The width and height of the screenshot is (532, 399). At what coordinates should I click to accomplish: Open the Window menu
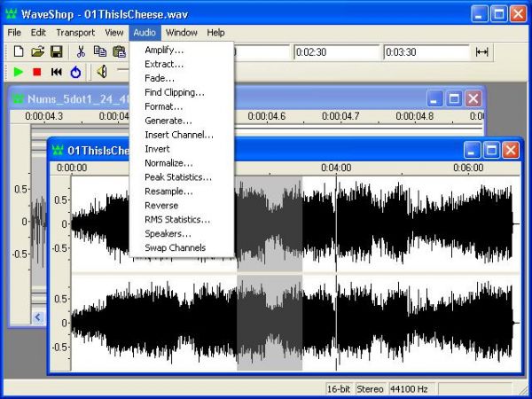pyautogui.click(x=181, y=33)
